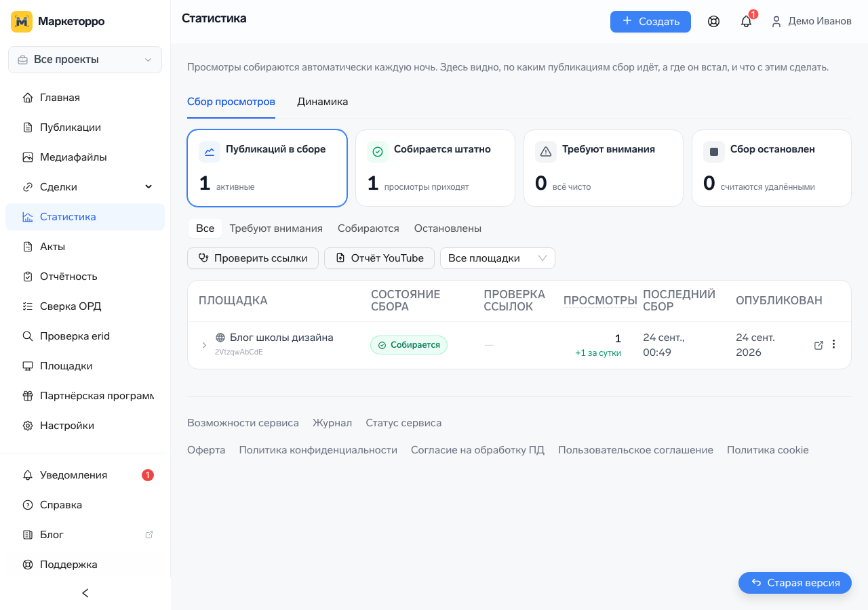
Task: Expand the Сделки submenu chevron
Action: point(149,187)
